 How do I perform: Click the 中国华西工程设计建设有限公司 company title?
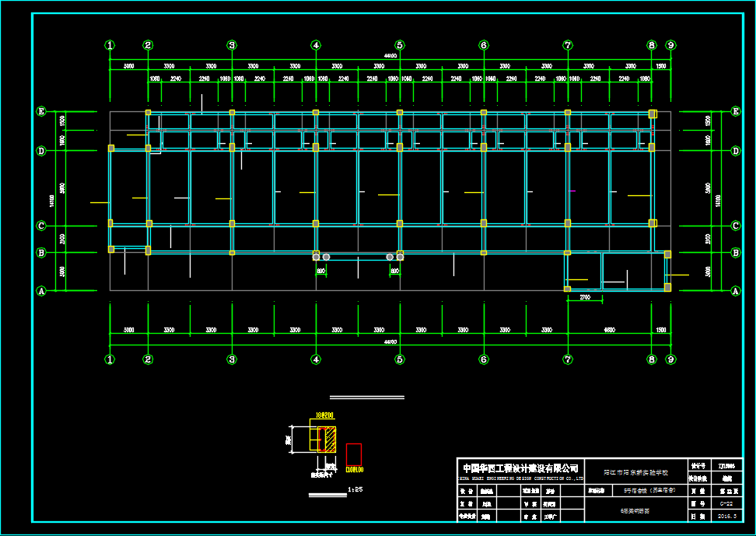pos(520,468)
